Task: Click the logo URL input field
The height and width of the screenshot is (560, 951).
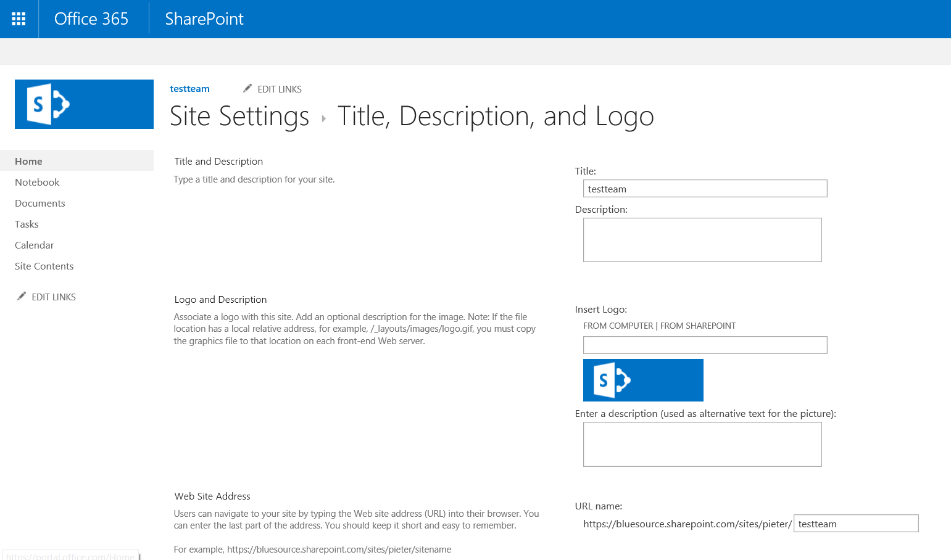Action: pyautogui.click(x=705, y=345)
